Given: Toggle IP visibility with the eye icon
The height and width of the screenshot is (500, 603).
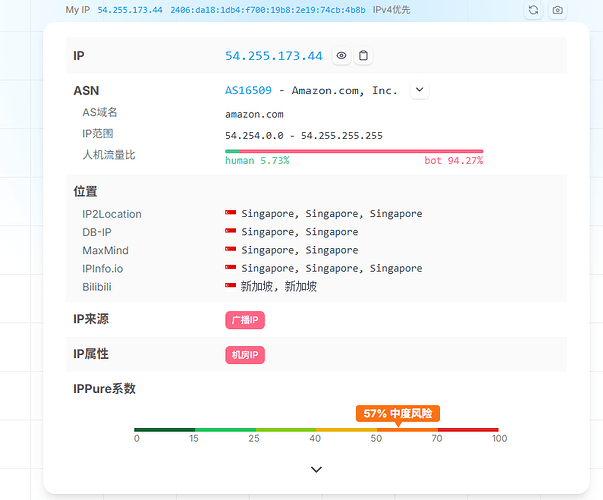Looking at the screenshot, I should click(341, 56).
